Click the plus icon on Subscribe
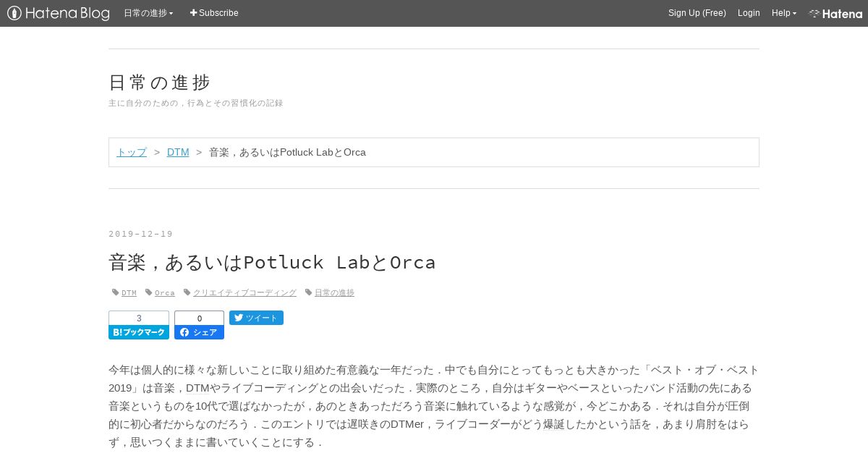 [193, 13]
